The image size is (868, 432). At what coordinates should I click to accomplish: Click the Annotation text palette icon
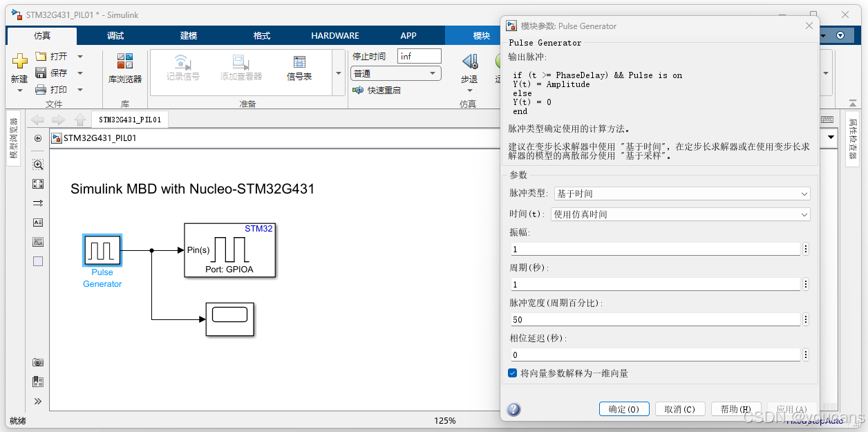pos(38,223)
